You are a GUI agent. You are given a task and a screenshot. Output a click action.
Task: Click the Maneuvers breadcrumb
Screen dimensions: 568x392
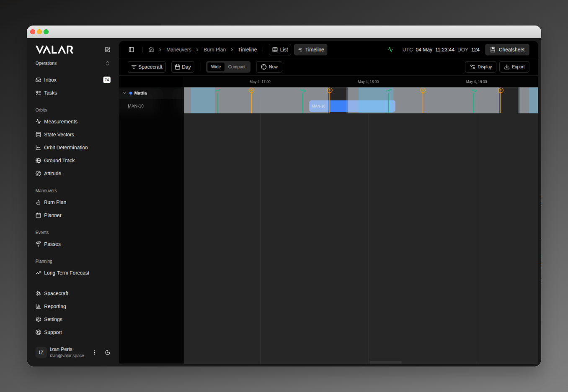179,50
